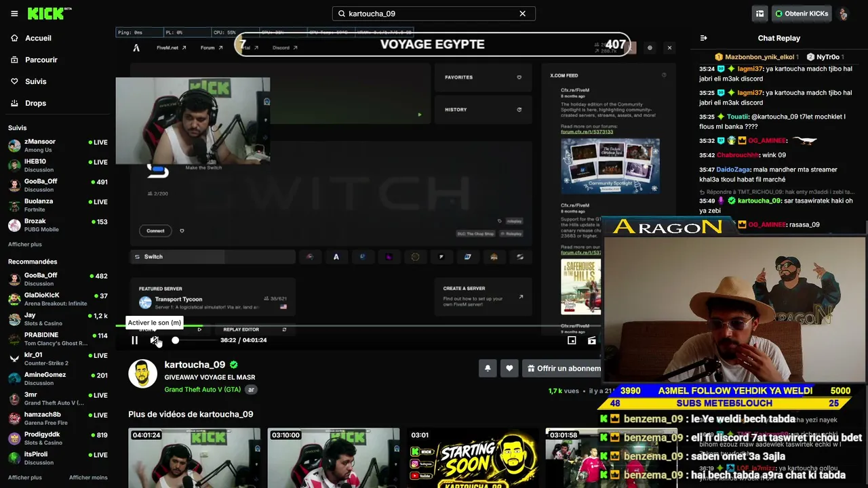868x488 pixels.
Task: Collapse recommendations with Afficher moins
Action: (x=88, y=477)
